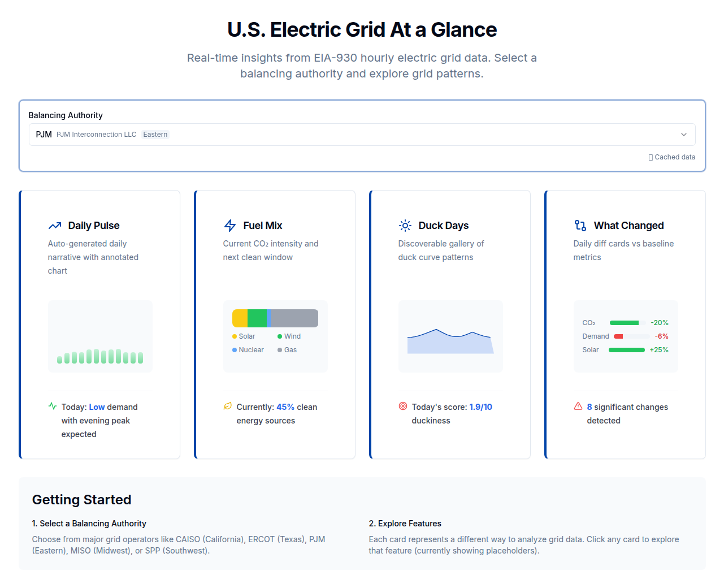
Task: Click the Solar +25% progress bar
Action: (x=626, y=349)
